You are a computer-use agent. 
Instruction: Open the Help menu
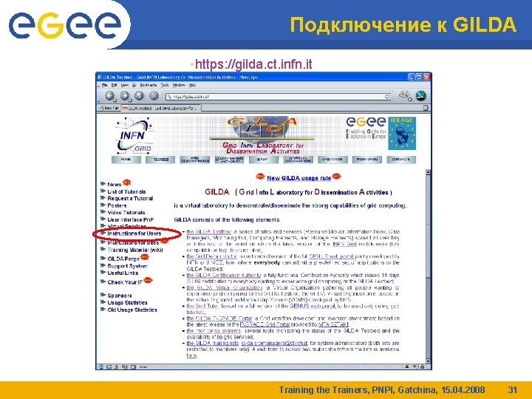(192, 85)
